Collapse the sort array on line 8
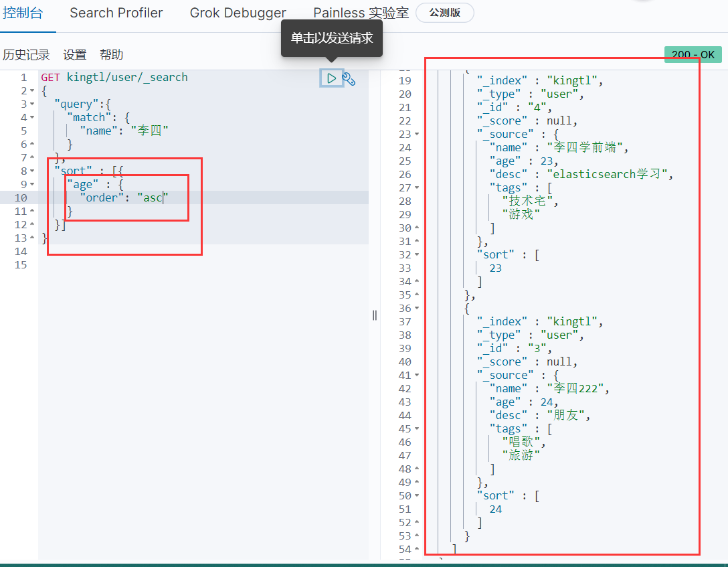This screenshot has width=728, height=567. pos(32,171)
